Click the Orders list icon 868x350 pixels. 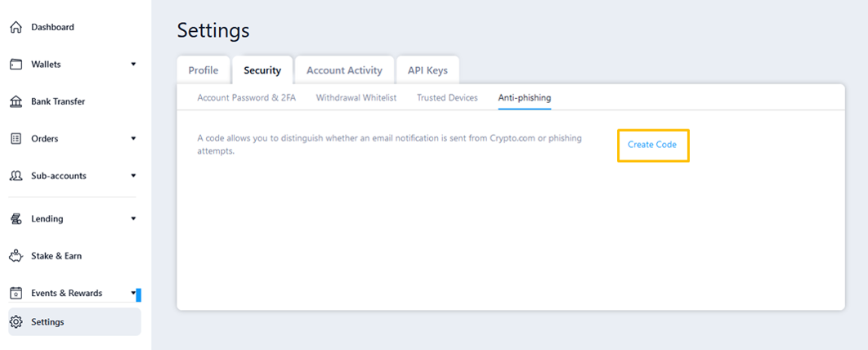click(16, 138)
